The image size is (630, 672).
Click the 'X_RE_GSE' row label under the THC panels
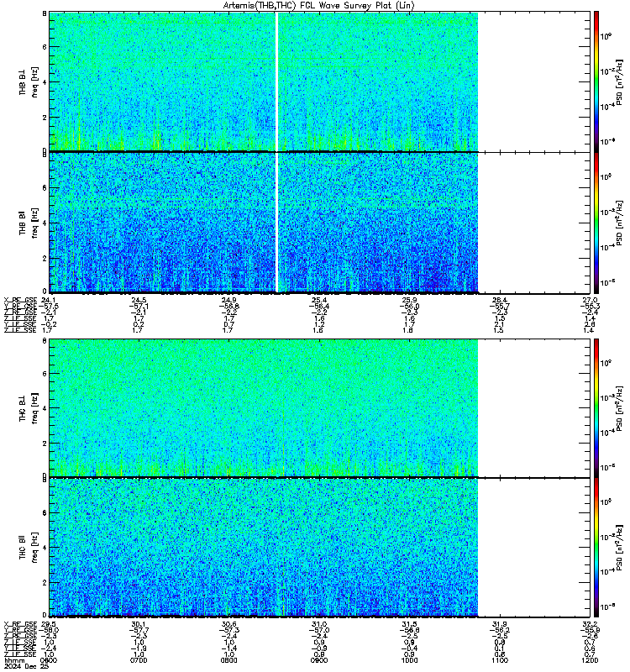[x=20, y=624]
